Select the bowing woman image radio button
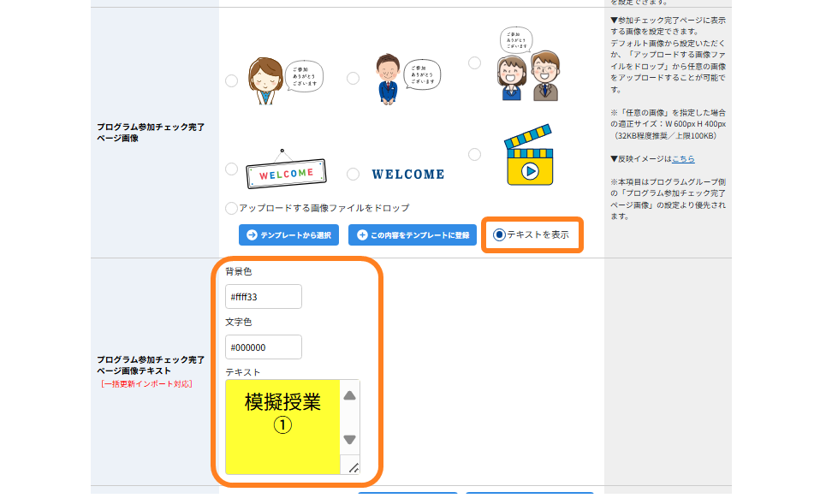The width and height of the screenshot is (826, 504). (x=231, y=80)
